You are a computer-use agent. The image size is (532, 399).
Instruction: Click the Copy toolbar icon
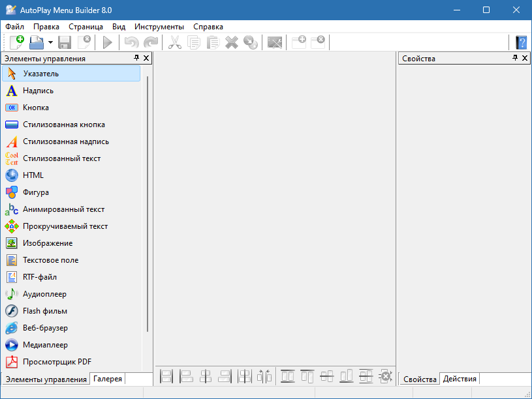point(194,42)
